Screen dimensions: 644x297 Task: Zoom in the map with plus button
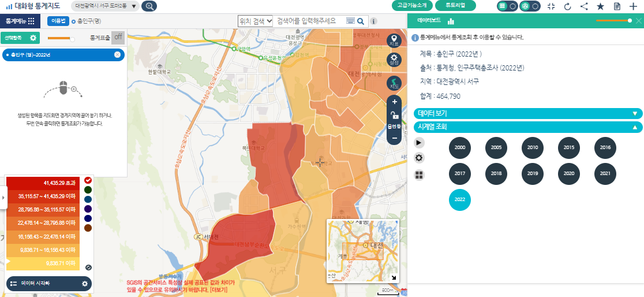[395, 102]
